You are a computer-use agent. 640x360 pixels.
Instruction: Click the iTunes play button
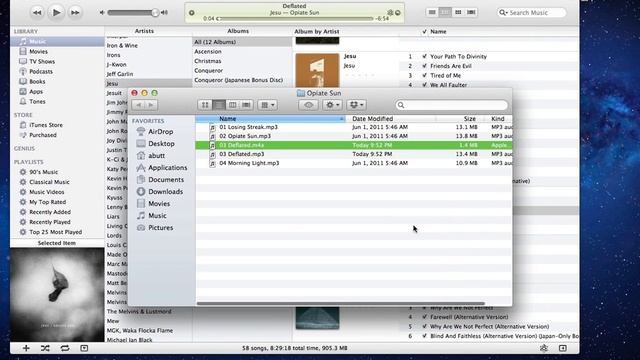pos(56,13)
